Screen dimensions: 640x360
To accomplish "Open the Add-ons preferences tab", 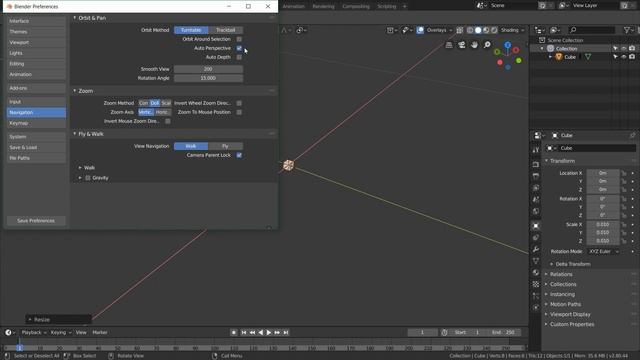I will [36, 88].
